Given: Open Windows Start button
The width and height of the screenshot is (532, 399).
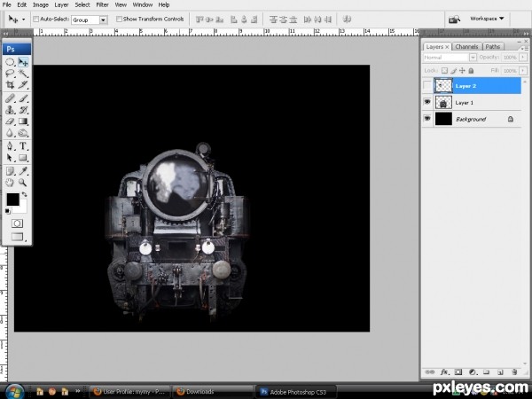Looking at the screenshot, I should point(14,391).
